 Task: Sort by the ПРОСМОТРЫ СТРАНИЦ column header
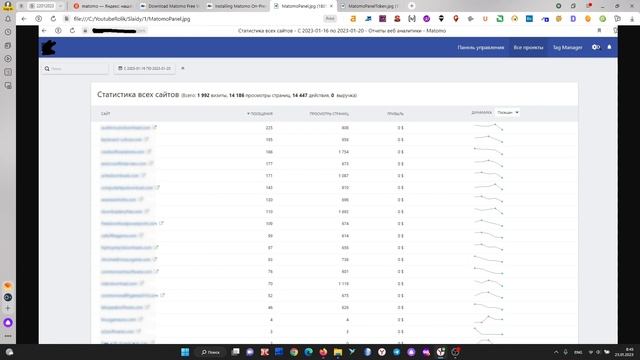pyautogui.click(x=329, y=113)
